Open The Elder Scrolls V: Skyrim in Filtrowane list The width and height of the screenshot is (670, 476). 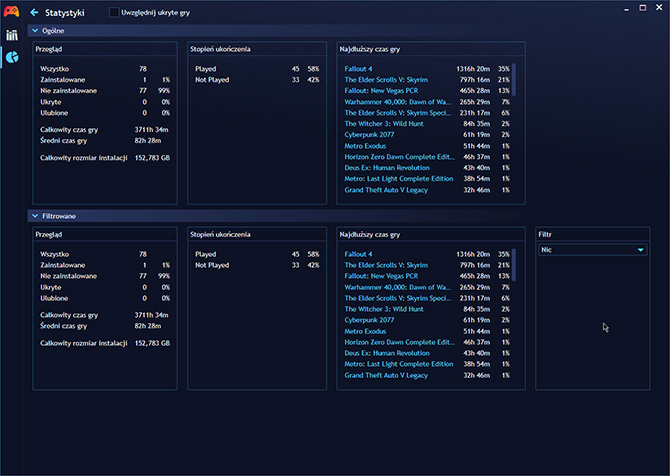pos(386,265)
